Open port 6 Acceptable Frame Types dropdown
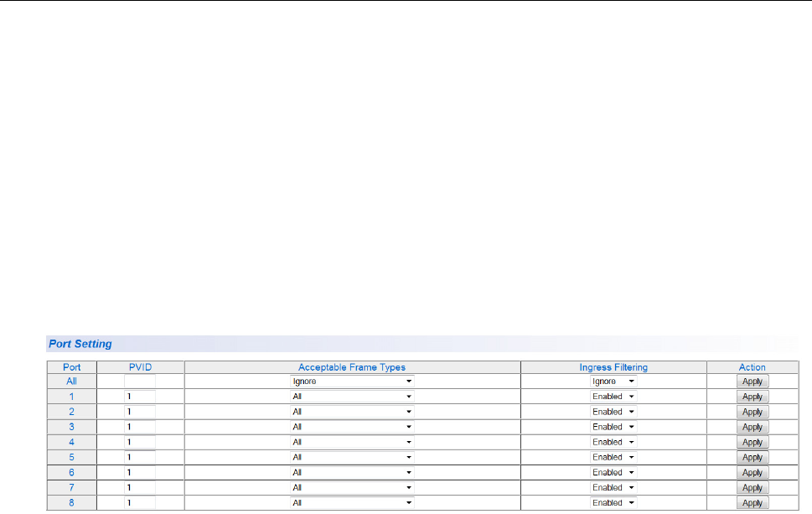Screen dimensions: 812x514 [352, 472]
